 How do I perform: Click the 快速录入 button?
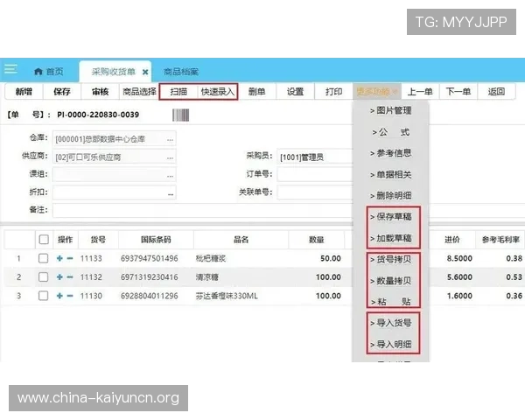218,91
